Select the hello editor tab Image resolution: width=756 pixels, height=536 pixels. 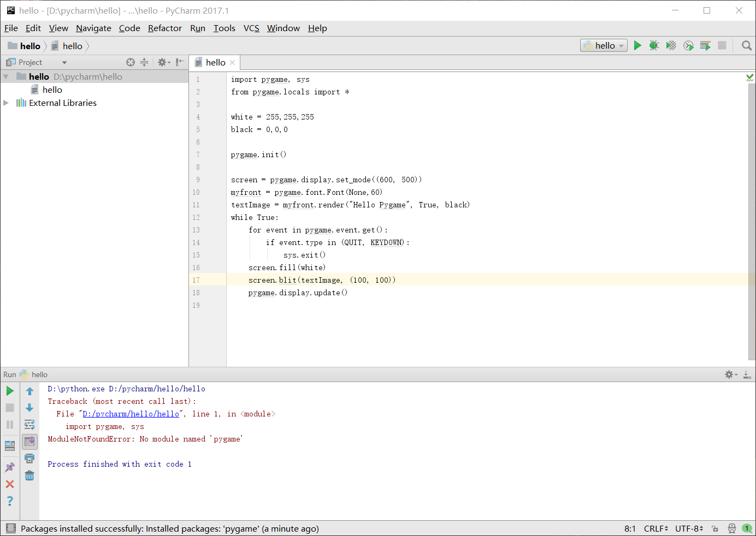(x=214, y=62)
